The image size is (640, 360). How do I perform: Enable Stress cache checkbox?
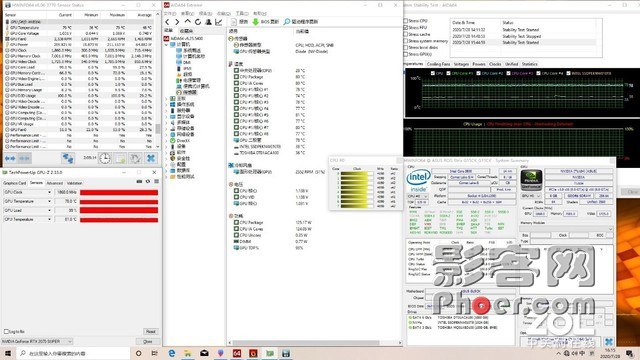406,34
